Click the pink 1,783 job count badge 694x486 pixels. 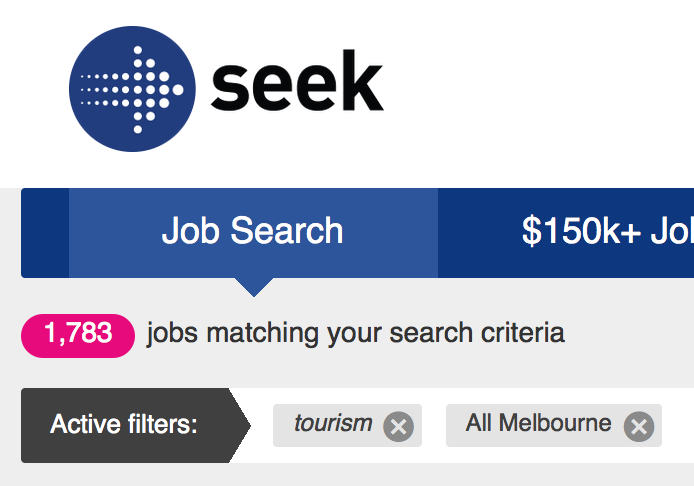pos(78,333)
